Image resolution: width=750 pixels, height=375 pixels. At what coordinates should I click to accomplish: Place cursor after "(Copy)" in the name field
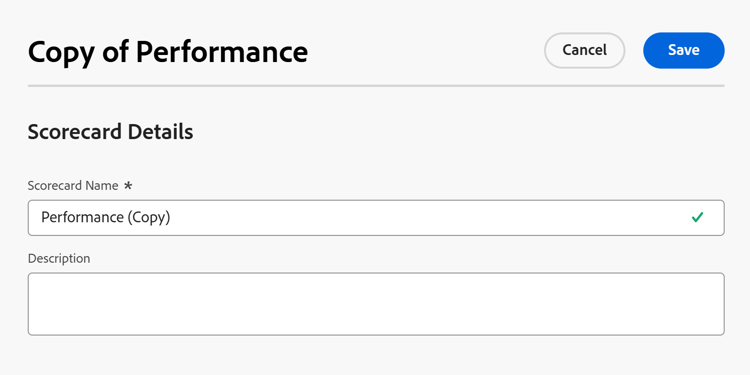(172, 218)
